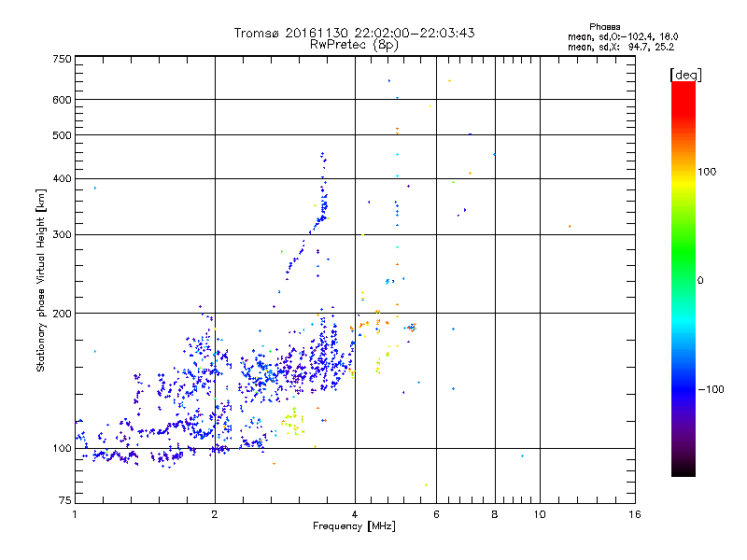Click the black bottom of the colorbar
The width and height of the screenshot is (747, 560).
pyautogui.click(x=684, y=469)
